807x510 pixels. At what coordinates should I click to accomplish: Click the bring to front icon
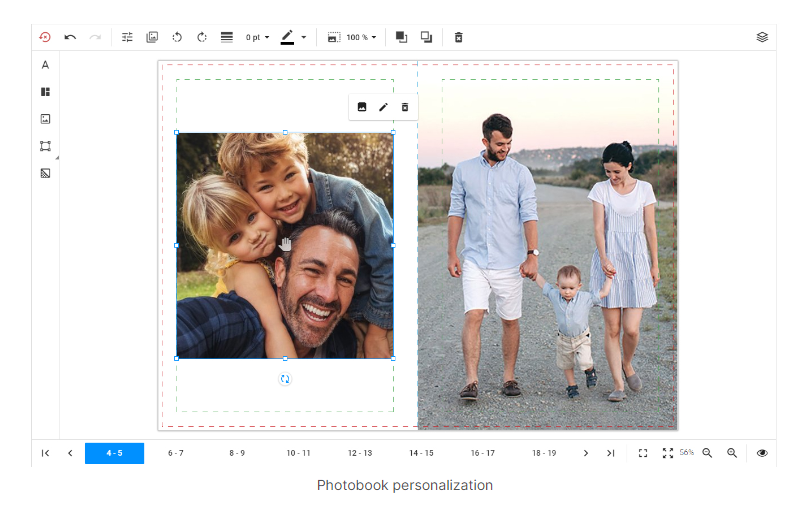click(x=402, y=37)
